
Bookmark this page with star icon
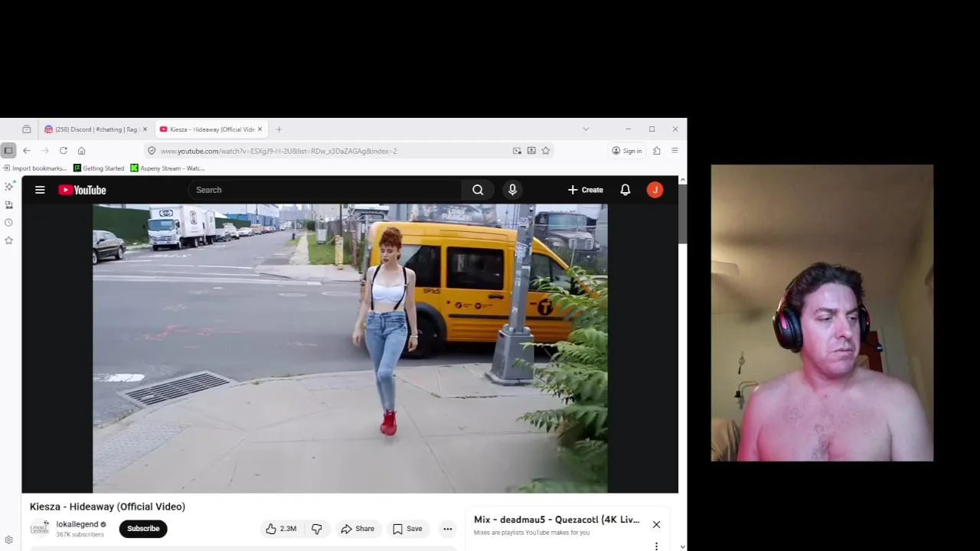(546, 151)
